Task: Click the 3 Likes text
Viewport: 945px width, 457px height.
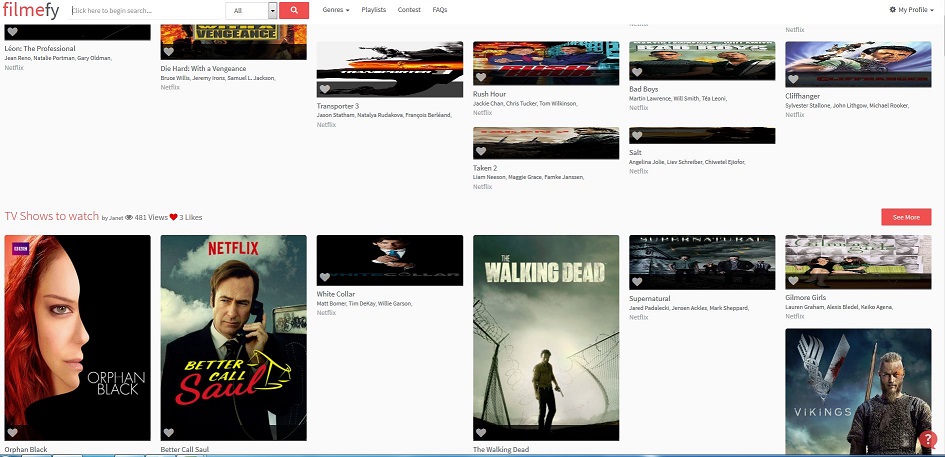Action: tap(190, 217)
